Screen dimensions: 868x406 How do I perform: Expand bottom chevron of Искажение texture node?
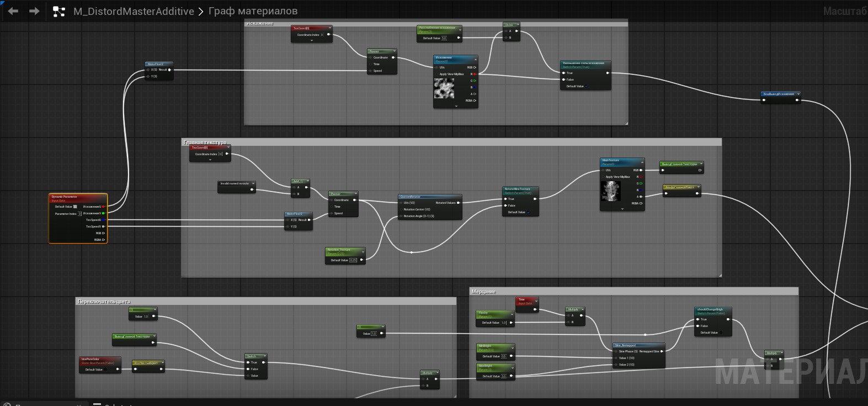(x=456, y=106)
